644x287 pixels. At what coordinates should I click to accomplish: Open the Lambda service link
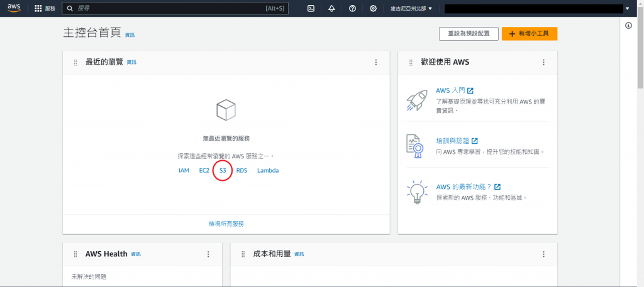(x=268, y=171)
